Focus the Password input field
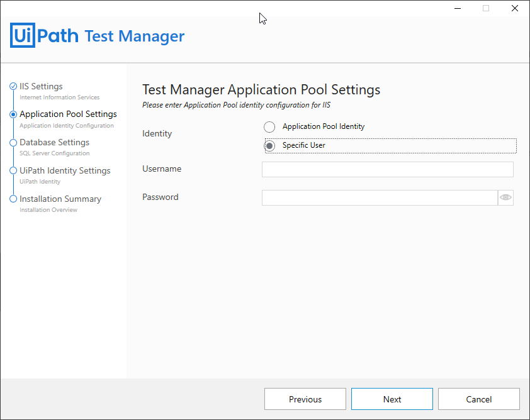 (380, 197)
